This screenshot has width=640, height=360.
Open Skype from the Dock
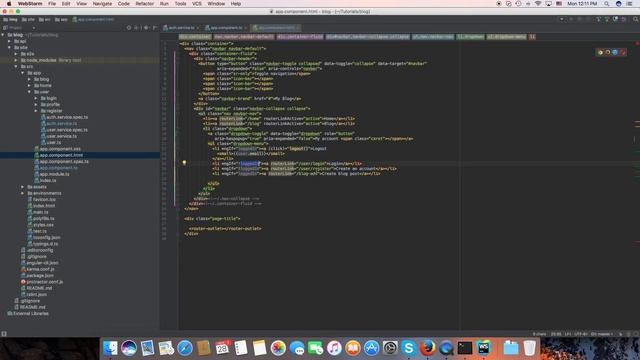click(409, 348)
